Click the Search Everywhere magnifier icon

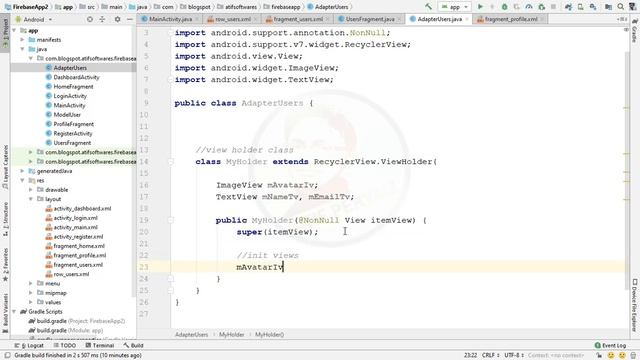click(621, 7)
